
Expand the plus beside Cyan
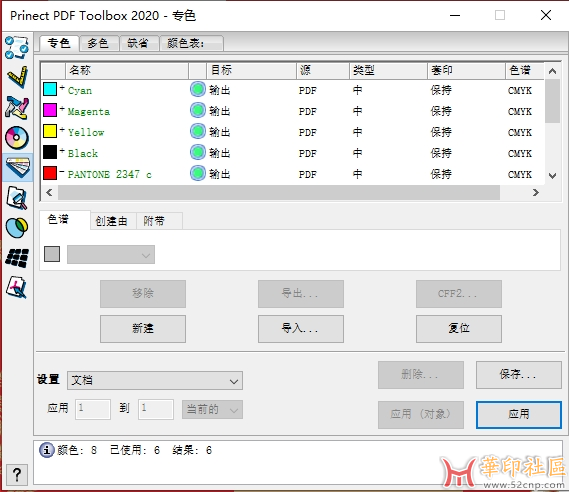62,87
